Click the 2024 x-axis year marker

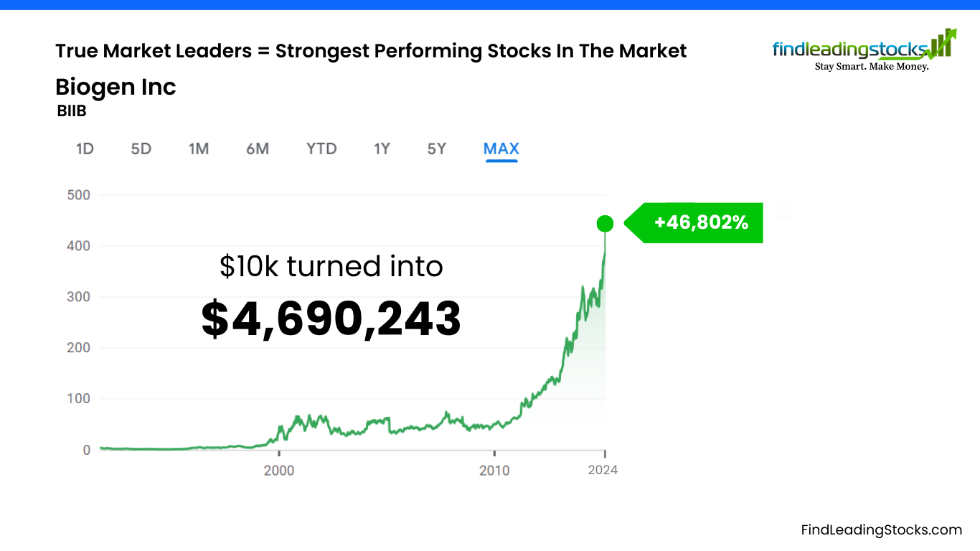click(603, 470)
